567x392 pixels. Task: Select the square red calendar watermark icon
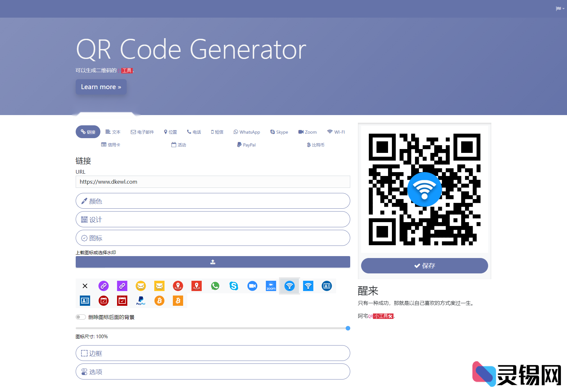click(122, 301)
